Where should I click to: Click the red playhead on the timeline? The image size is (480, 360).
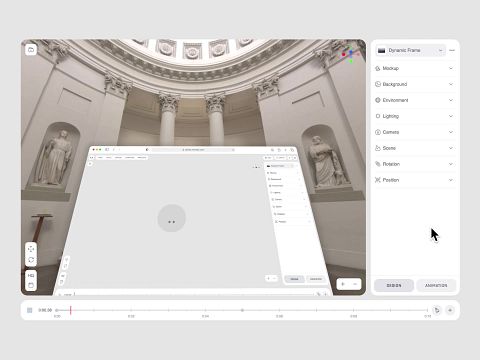click(x=71, y=310)
